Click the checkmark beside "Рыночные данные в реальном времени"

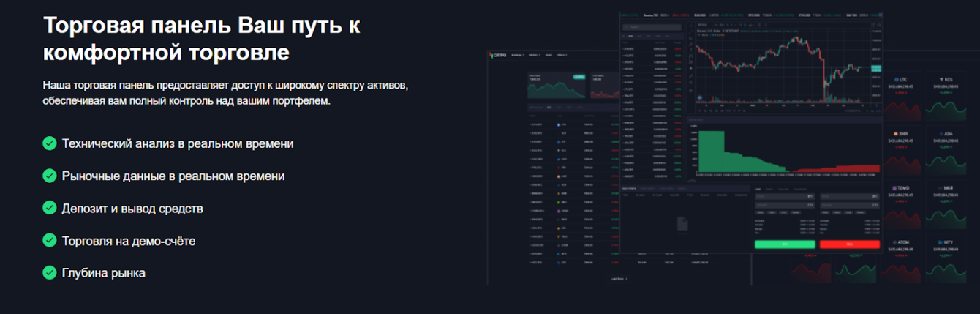[x=50, y=176]
